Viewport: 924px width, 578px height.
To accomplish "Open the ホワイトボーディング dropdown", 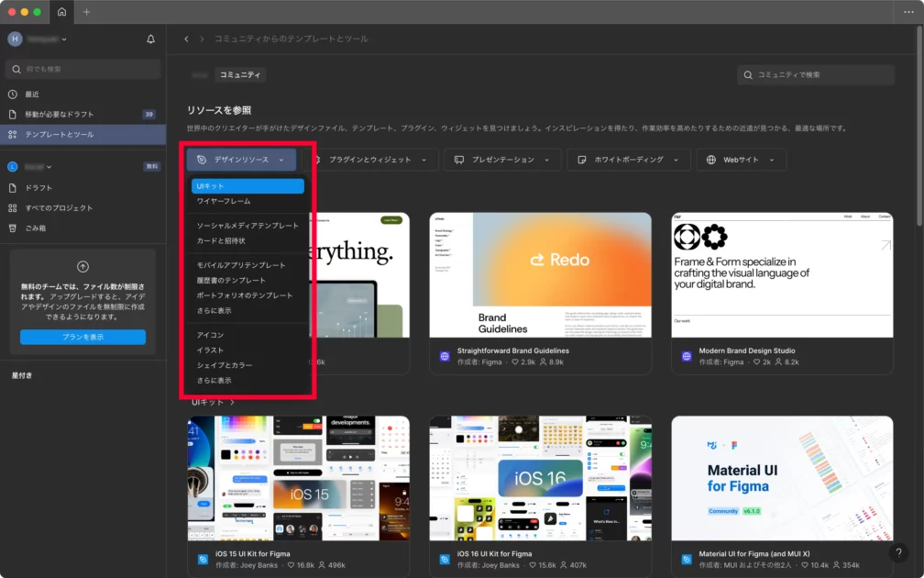I will (628, 160).
